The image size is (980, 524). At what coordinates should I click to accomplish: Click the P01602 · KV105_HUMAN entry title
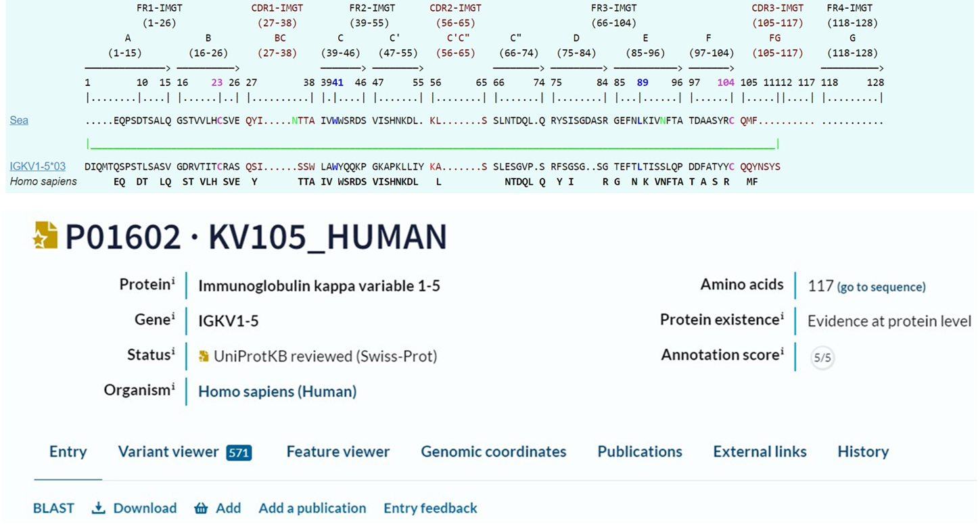256,237
